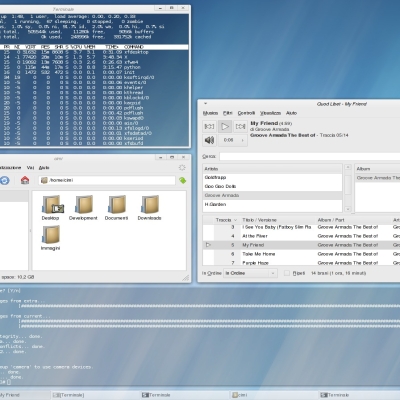Open the Filtri menu in Quod Libet

[228, 113]
